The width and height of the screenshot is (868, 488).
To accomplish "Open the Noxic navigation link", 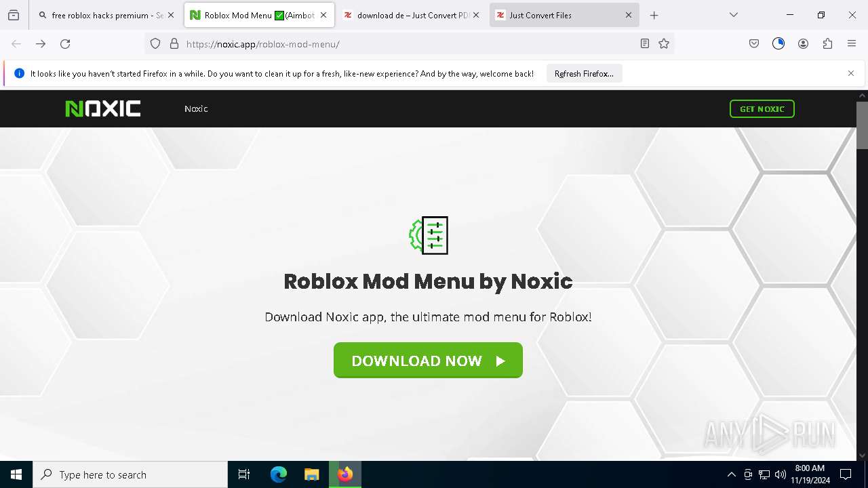I will pyautogui.click(x=196, y=108).
